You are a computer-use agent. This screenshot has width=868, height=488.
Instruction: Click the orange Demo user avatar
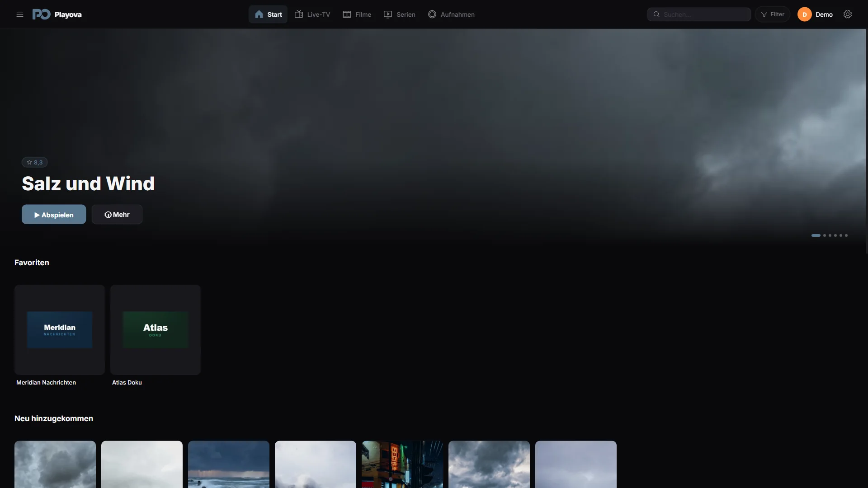tap(804, 14)
